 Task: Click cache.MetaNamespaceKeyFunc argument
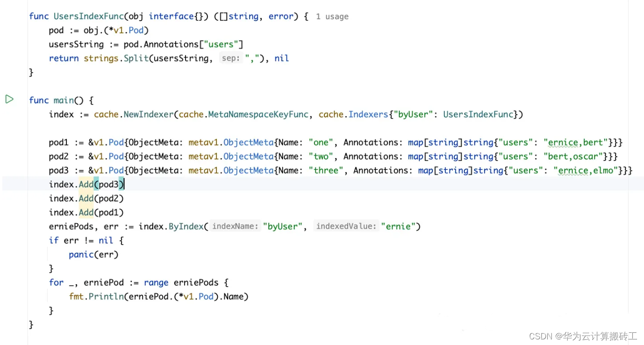pyautogui.click(x=243, y=114)
